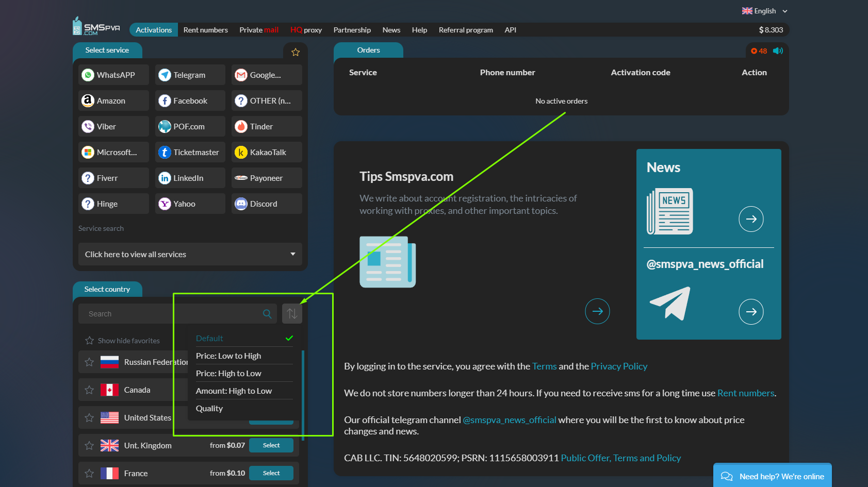Go to Rent numbers menu
The image size is (868, 487).
click(205, 30)
